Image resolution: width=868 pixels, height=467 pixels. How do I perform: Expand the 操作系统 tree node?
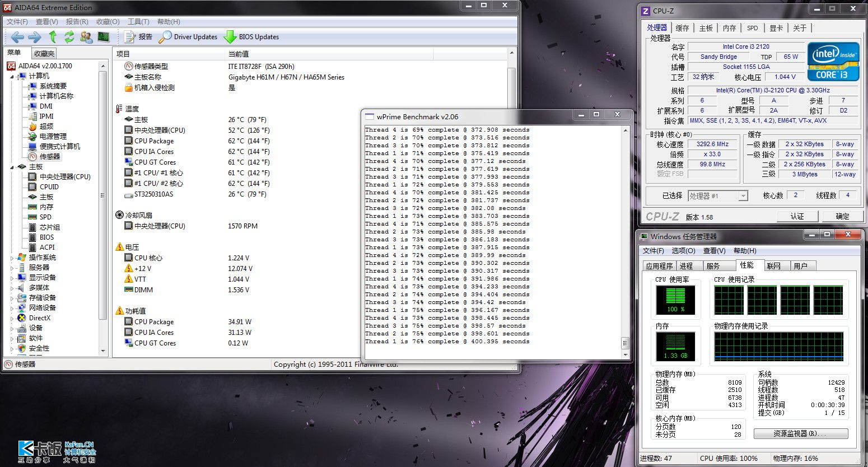(x=12, y=258)
